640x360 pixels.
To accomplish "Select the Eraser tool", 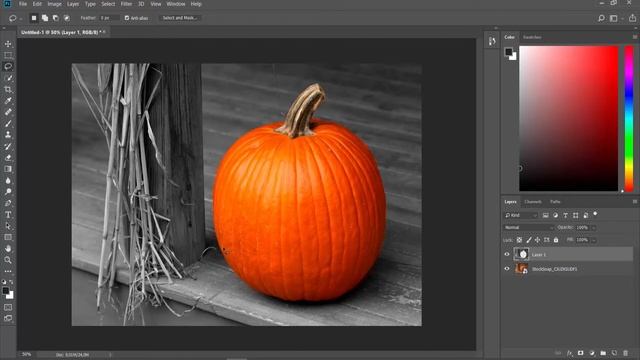I will 8,158.
